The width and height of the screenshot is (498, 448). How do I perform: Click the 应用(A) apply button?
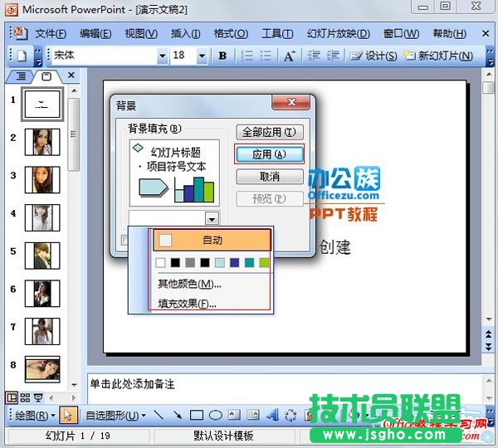(269, 154)
